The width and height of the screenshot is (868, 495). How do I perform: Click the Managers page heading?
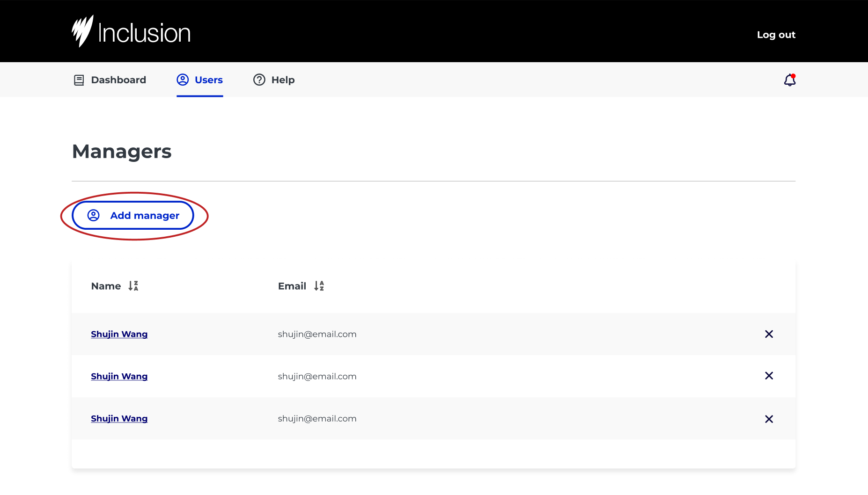tap(122, 152)
